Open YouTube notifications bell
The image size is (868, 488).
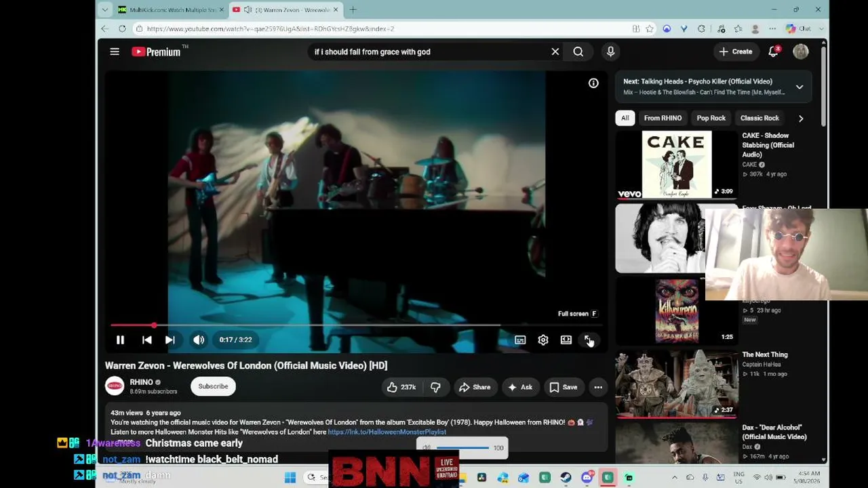[x=773, y=52]
